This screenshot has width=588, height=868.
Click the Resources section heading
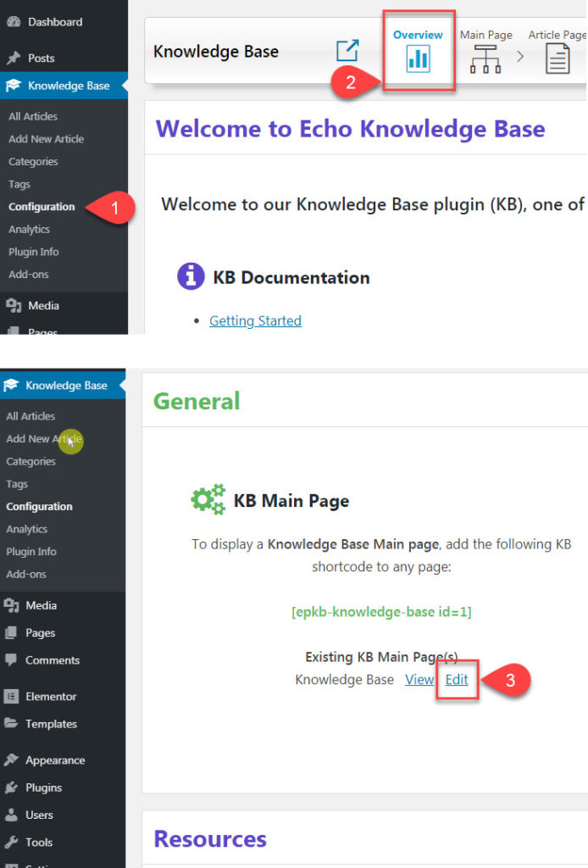209,838
